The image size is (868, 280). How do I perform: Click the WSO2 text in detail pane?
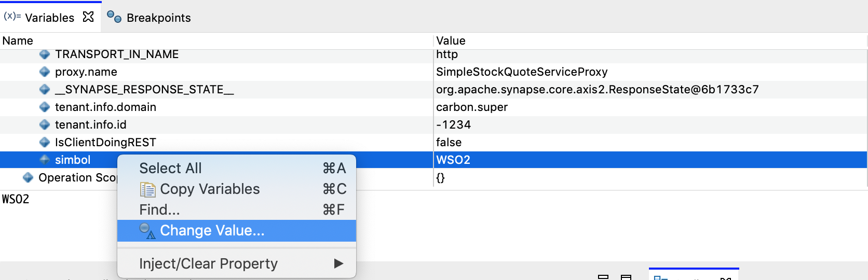pos(16,199)
